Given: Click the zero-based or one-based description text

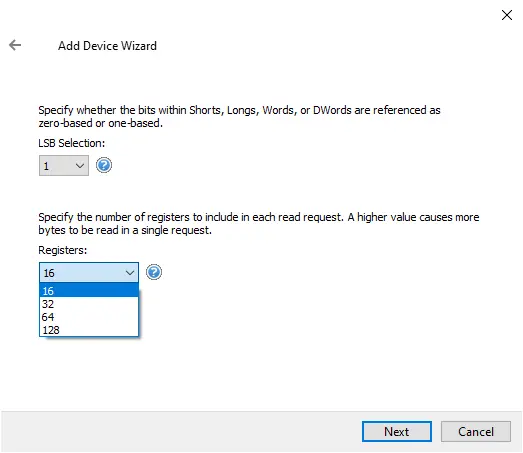Looking at the screenshot, I should tap(239, 116).
